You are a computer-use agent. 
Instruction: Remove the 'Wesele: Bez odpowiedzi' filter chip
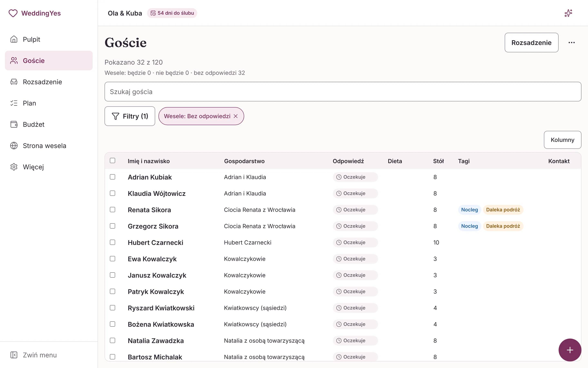[x=235, y=116]
